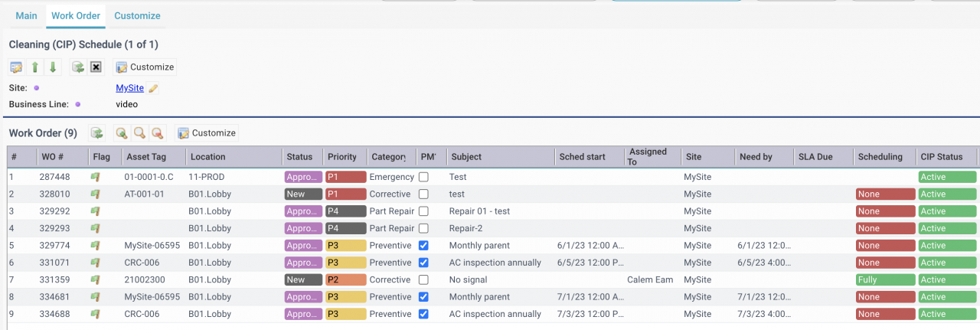
Task: Click the pencil icon beside MySite
Action: click(153, 88)
